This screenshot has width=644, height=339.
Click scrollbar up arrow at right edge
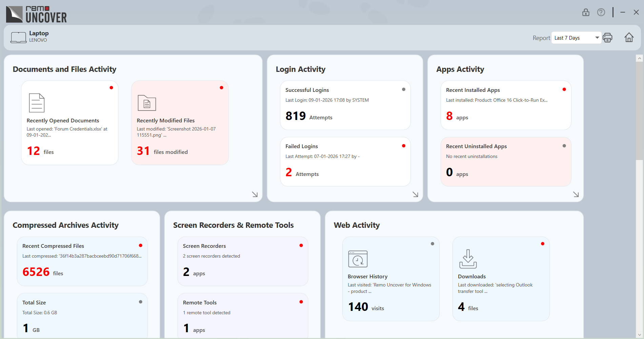[639, 58]
